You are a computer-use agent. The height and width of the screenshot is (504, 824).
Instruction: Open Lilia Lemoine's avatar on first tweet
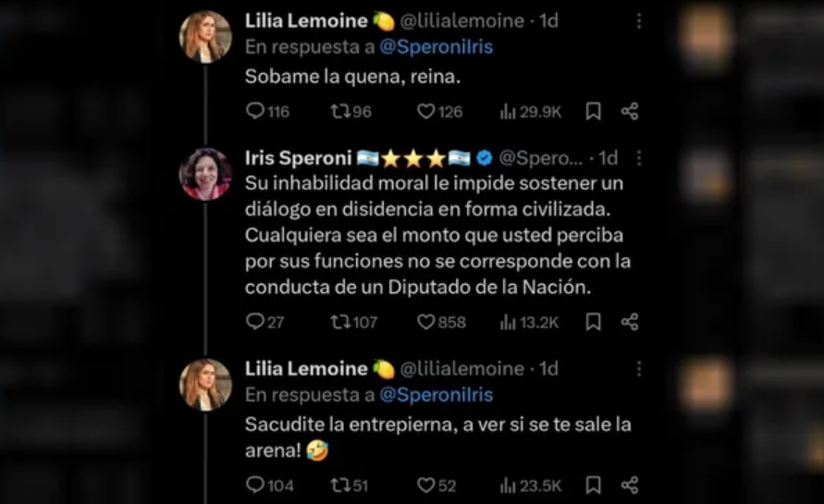(205, 37)
